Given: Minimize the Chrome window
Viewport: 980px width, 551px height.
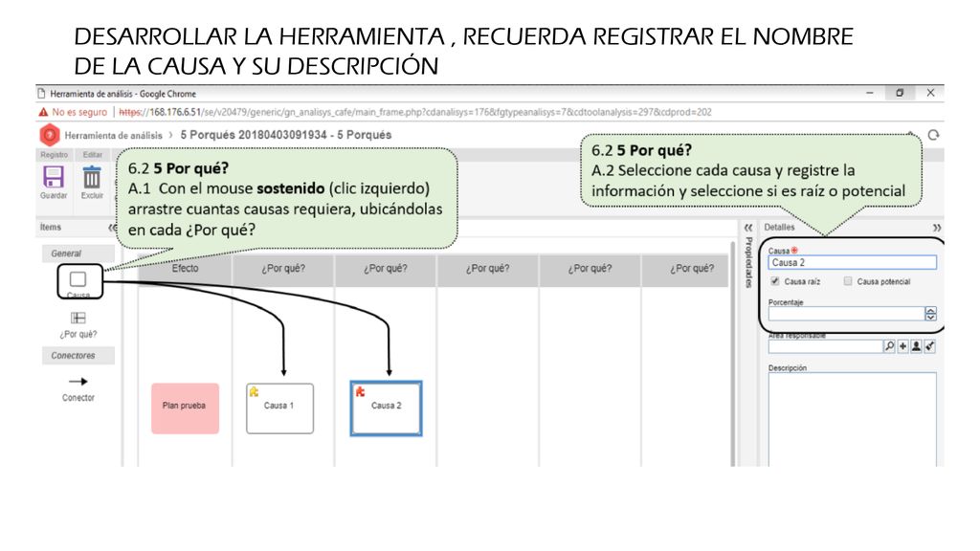Looking at the screenshot, I should [x=869, y=93].
